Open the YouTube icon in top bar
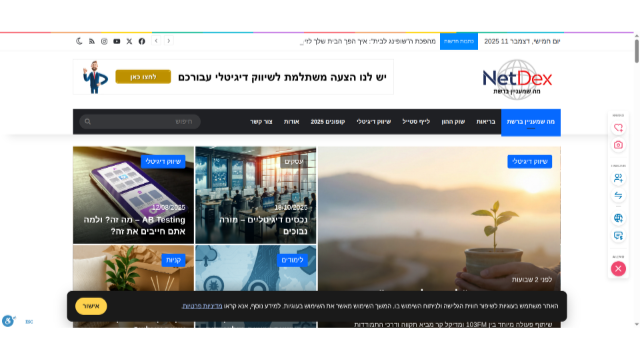 pyautogui.click(x=117, y=41)
